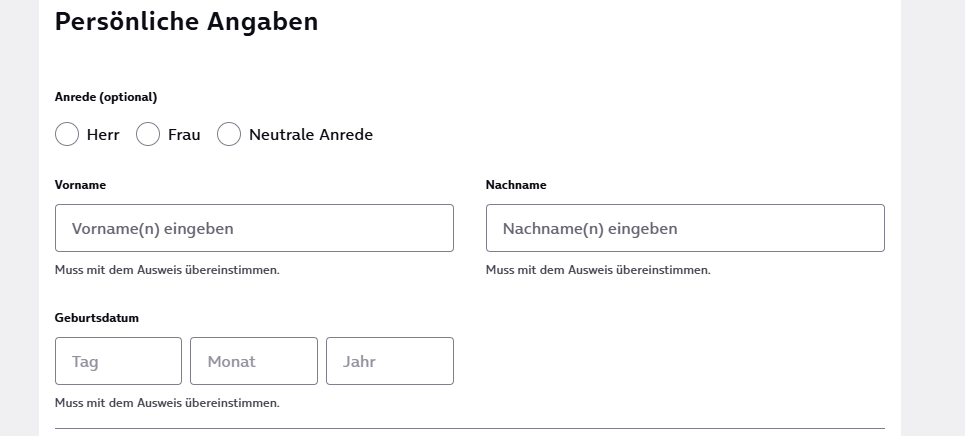The image size is (965, 436).
Task: Click the Ausweis hint below the Vorname field
Action: pos(167,270)
